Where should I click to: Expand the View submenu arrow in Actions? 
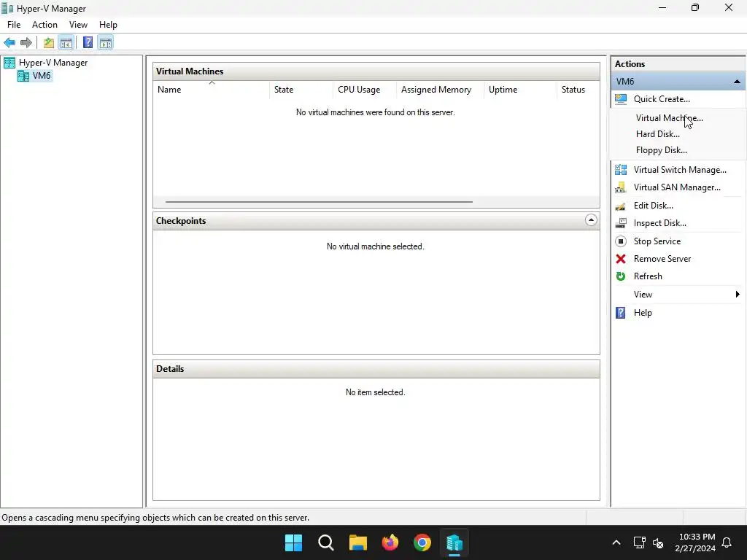point(737,295)
